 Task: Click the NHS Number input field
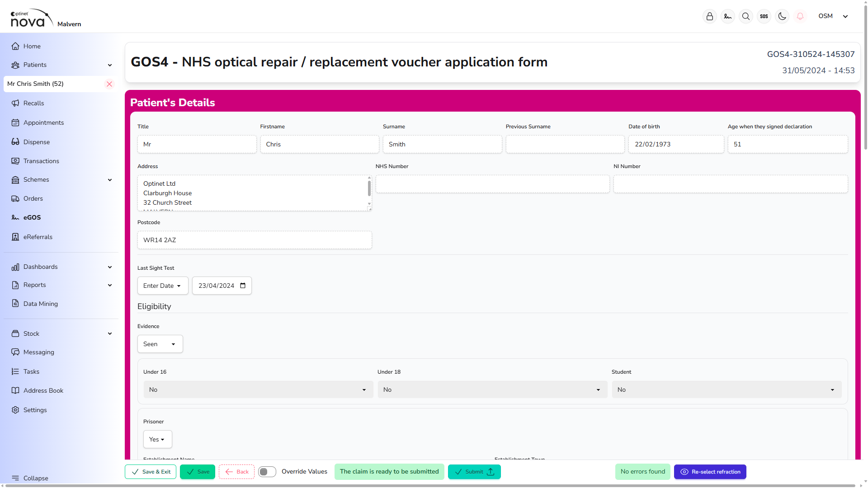492,184
